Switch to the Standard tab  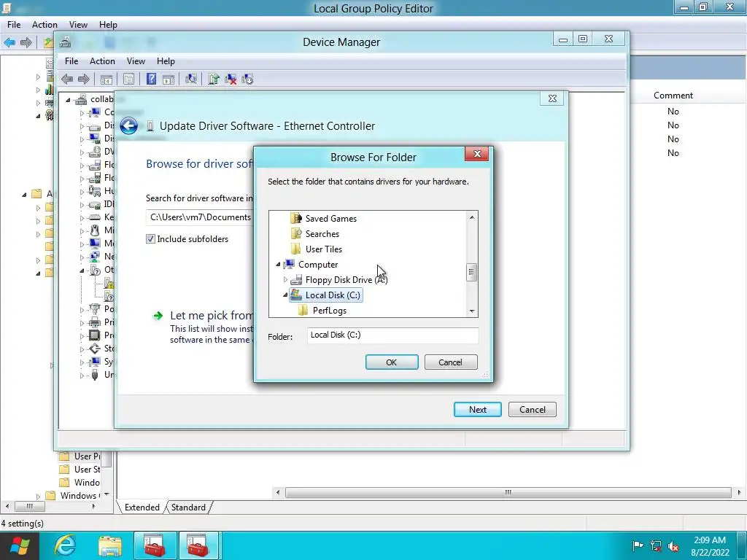pos(188,507)
